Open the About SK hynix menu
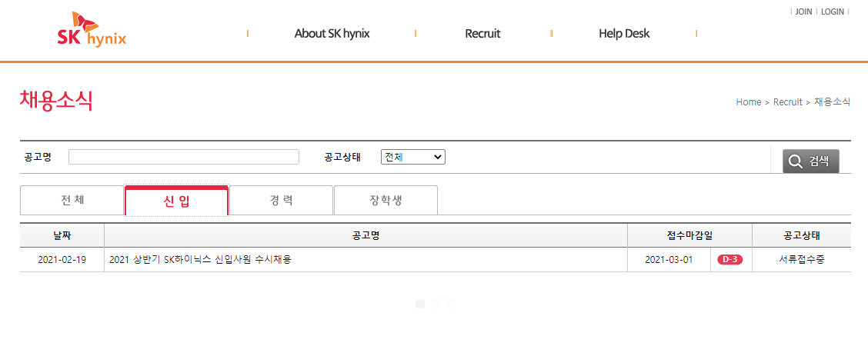This screenshot has width=868, height=346. click(332, 34)
